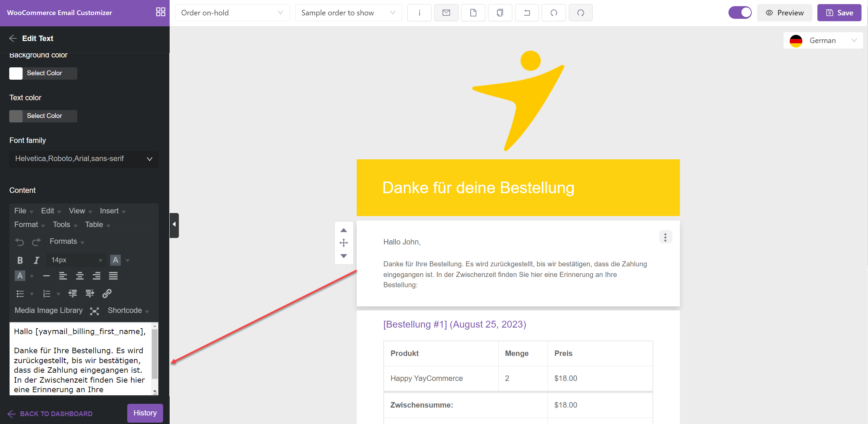The image size is (868, 424).
Task: Click the History button
Action: [x=145, y=413]
